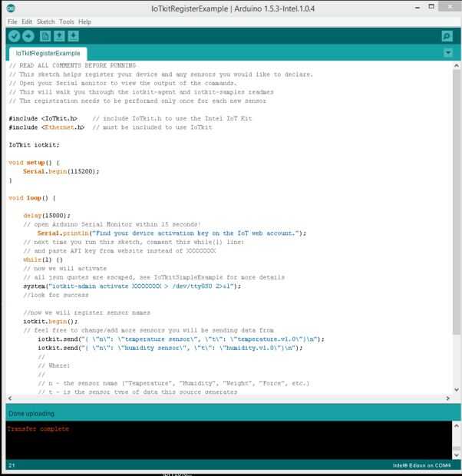This screenshot has width=462, height=476.
Task: Click console scrollbar up arrow
Action: [x=456, y=426]
